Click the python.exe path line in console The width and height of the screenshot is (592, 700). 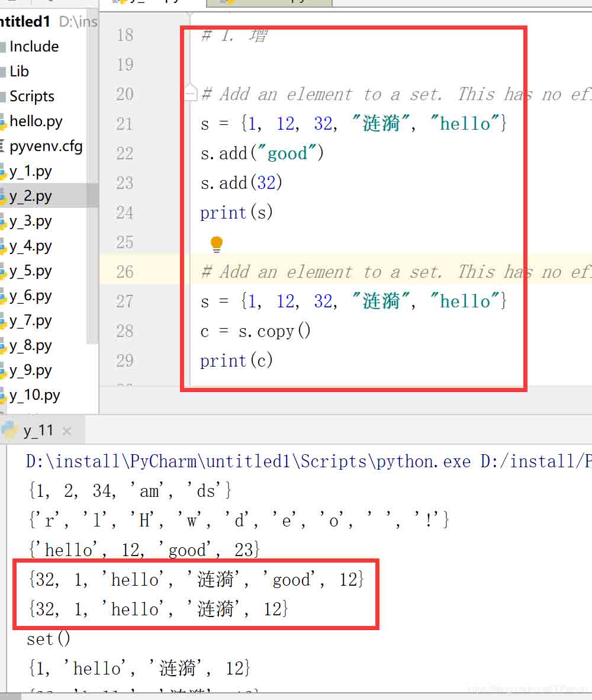pyautogui.click(x=308, y=461)
